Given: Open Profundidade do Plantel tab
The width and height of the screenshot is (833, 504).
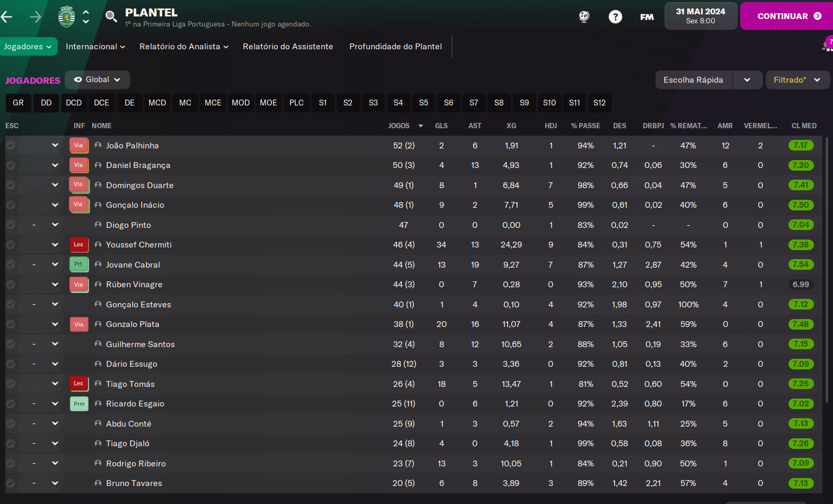Looking at the screenshot, I should coord(395,47).
